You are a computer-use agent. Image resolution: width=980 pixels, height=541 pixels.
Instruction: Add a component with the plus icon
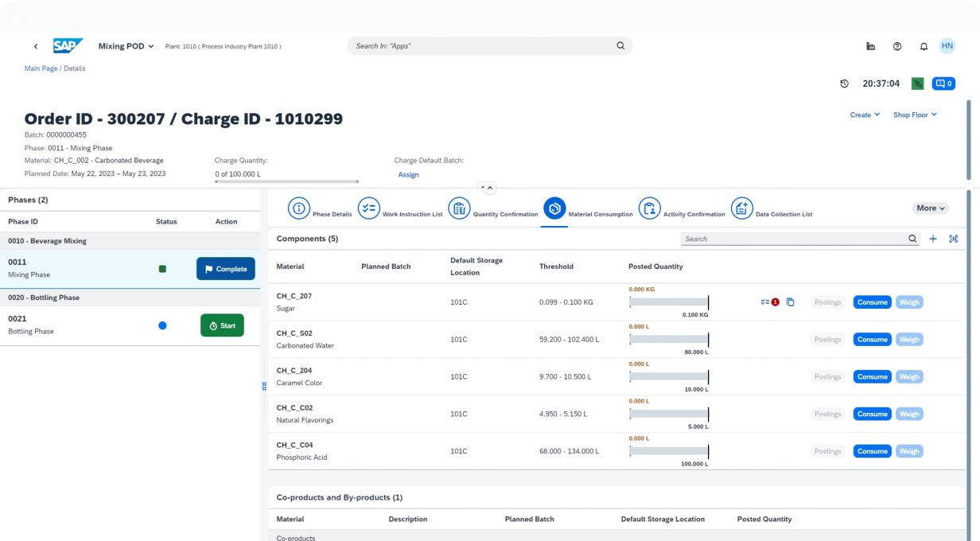(x=933, y=239)
